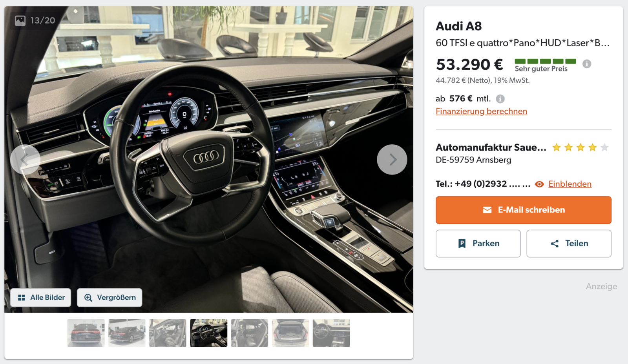Select the open trunk thumbnail

point(290,333)
